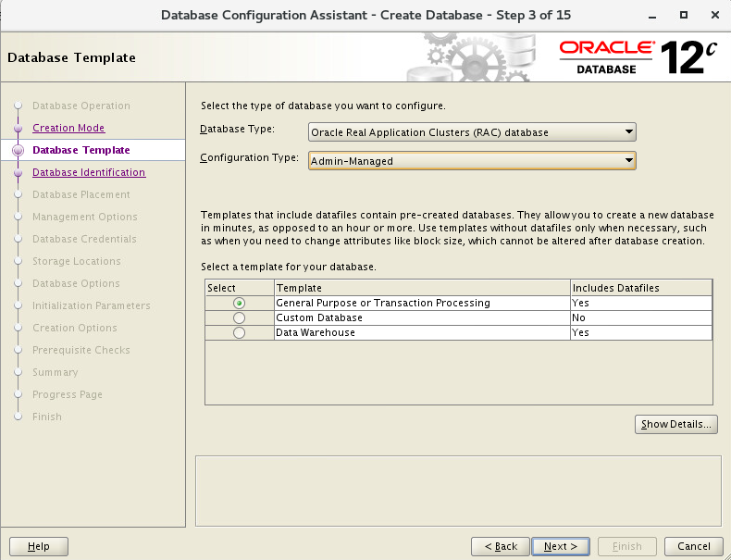Click the Initialization Parameters step label
The height and width of the screenshot is (560, 731).
92,305
